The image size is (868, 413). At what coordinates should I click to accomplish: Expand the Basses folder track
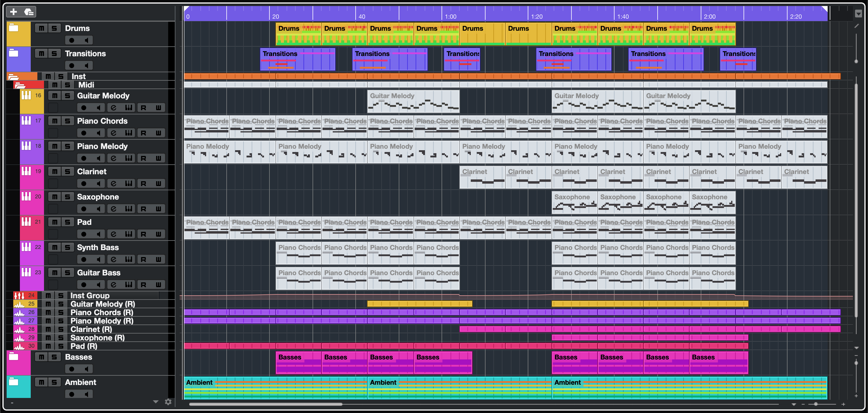[14, 357]
